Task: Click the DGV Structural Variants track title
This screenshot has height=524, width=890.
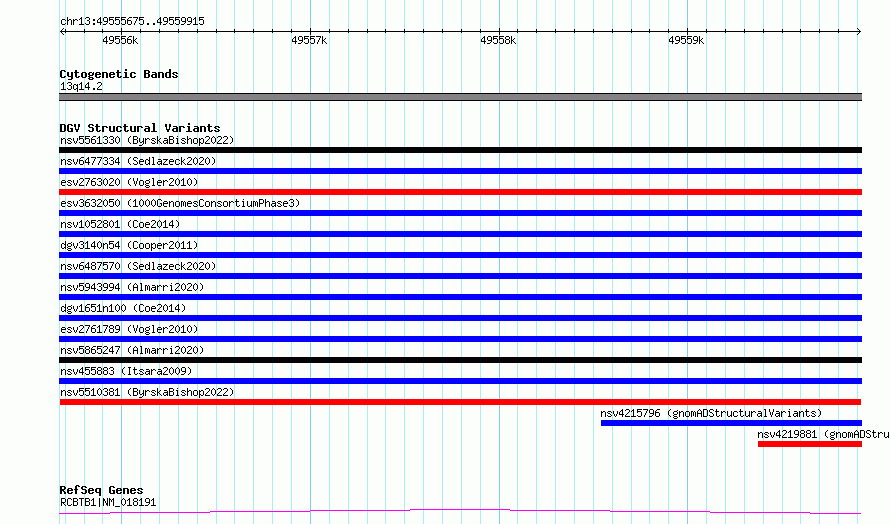Action: tap(140, 128)
